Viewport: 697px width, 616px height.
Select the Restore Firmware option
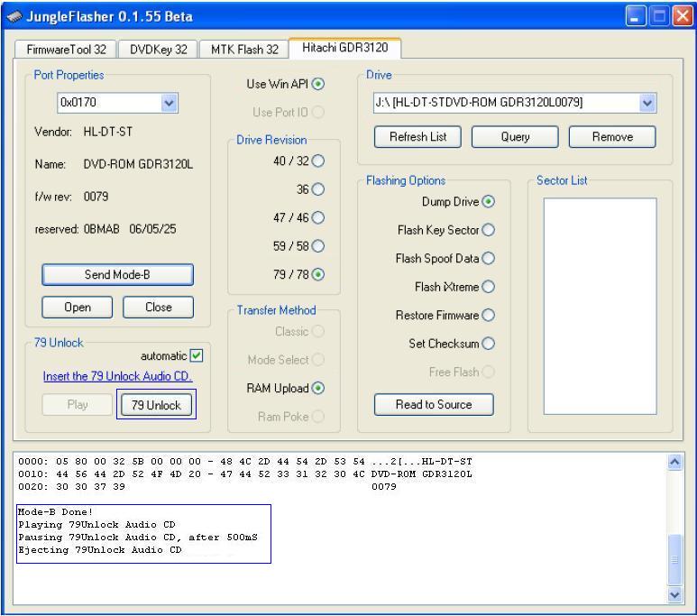(490, 316)
